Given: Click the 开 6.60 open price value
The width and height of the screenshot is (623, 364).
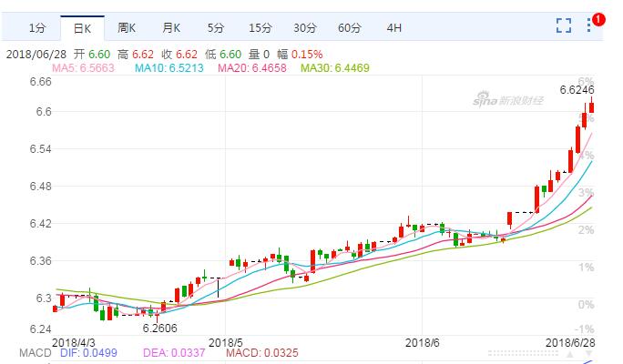Looking at the screenshot, I should tap(92, 55).
